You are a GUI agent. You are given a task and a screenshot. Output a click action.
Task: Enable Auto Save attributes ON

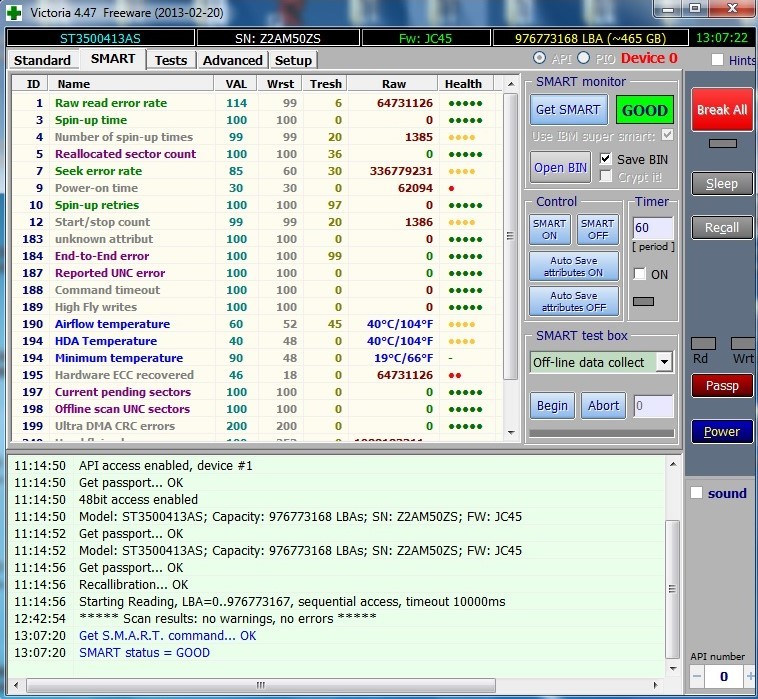point(573,266)
